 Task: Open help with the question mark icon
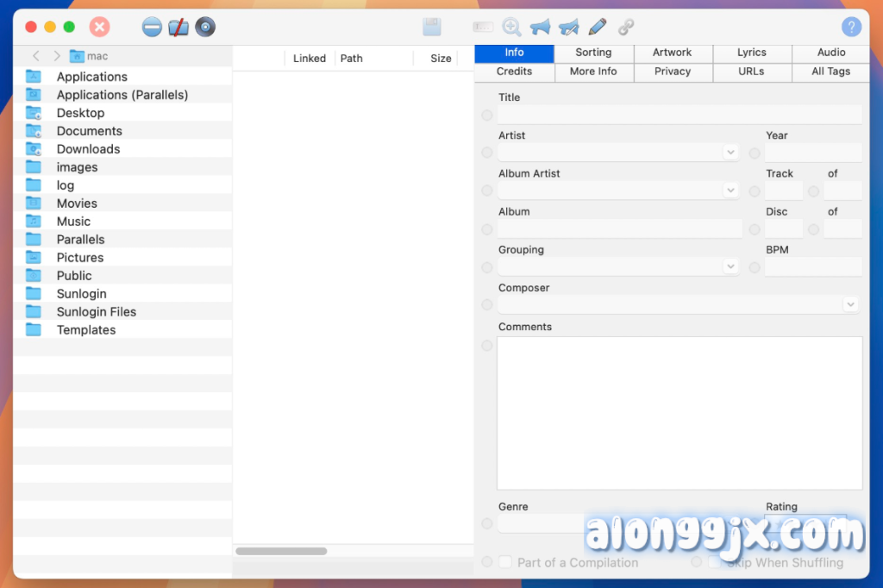pos(851,28)
